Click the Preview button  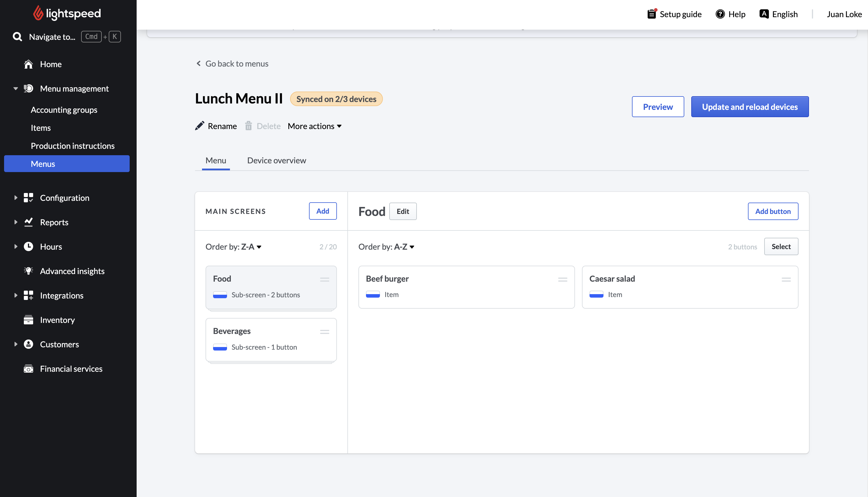click(x=658, y=107)
